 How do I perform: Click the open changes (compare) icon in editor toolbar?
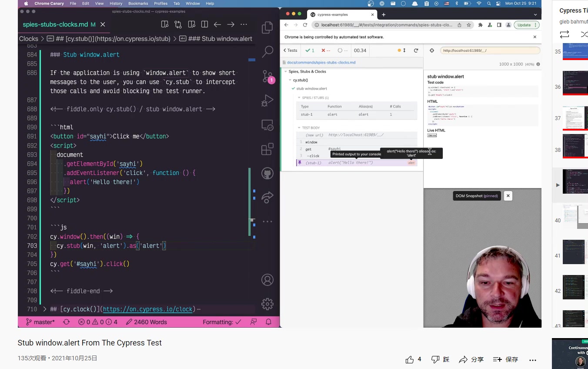[x=178, y=24]
